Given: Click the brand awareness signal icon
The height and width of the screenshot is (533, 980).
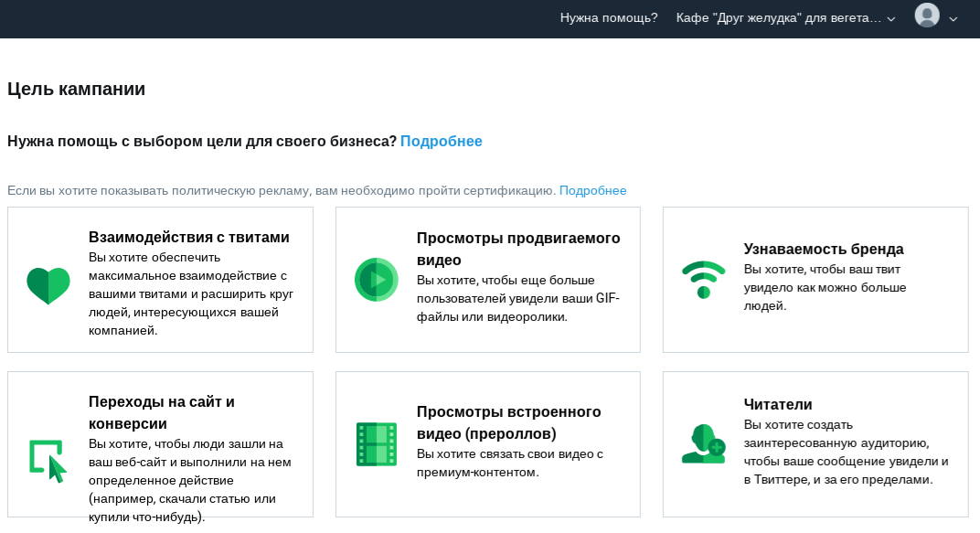Looking at the screenshot, I should 703,279.
